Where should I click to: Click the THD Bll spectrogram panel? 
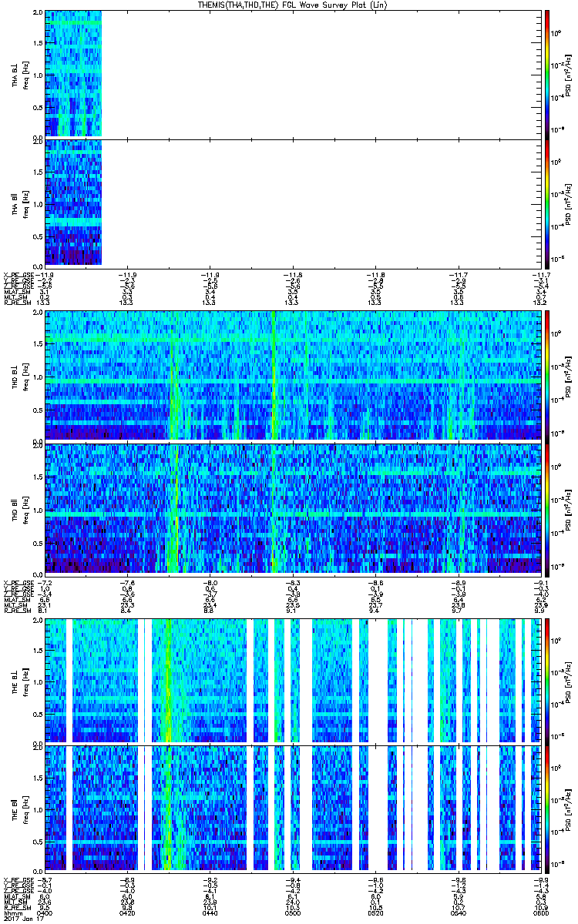click(293, 509)
